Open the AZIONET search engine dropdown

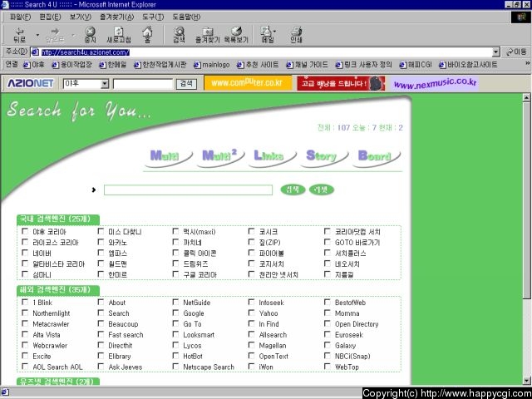pyautogui.click(x=105, y=84)
